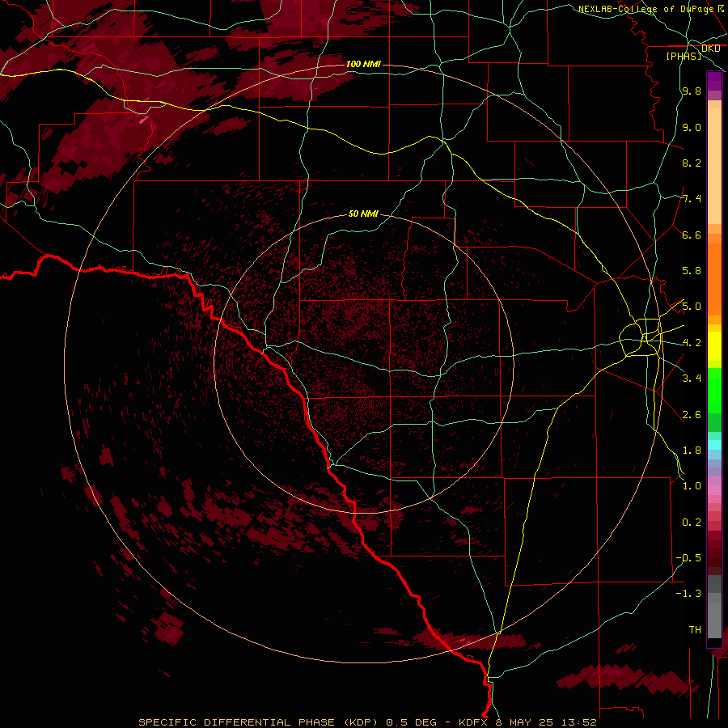The image size is (728, 728).
Task: Click the 5.8 scale value
Action: (x=692, y=271)
